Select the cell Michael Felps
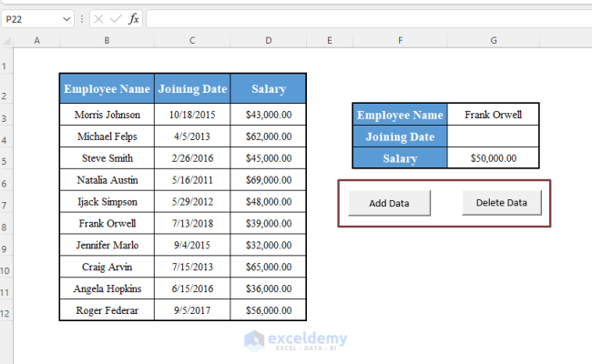 click(107, 136)
